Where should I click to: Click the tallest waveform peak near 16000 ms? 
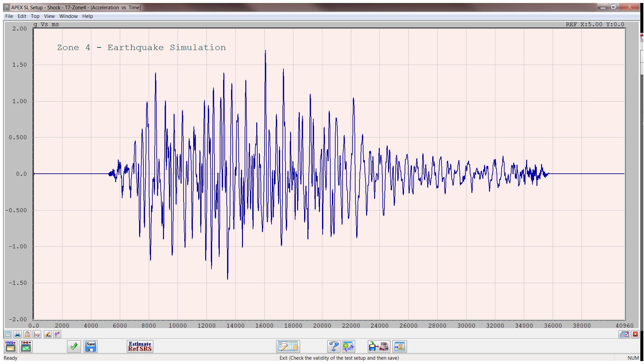coord(265,51)
